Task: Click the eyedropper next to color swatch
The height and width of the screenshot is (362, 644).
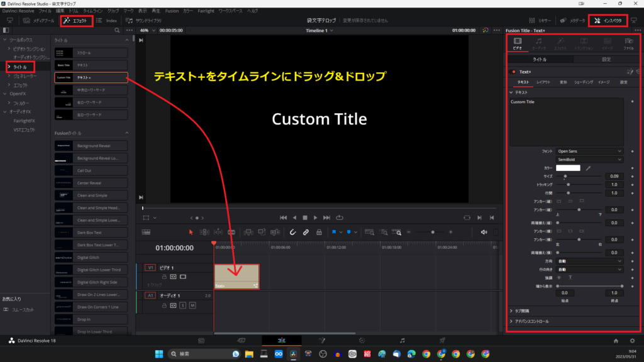Action: pyautogui.click(x=588, y=168)
